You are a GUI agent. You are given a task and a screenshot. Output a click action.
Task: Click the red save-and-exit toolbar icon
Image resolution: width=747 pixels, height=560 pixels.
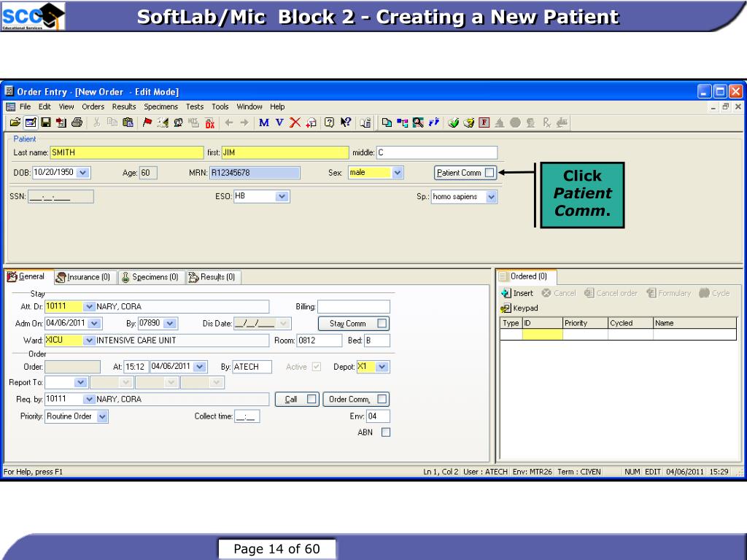pos(61,122)
